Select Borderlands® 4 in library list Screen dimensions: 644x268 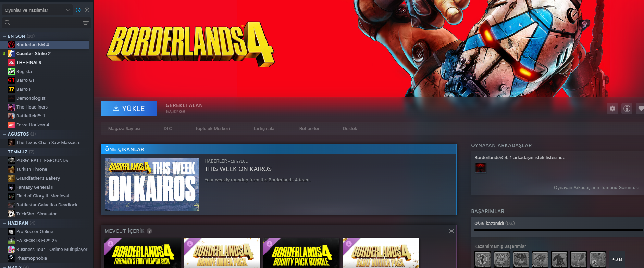(45, 44)
